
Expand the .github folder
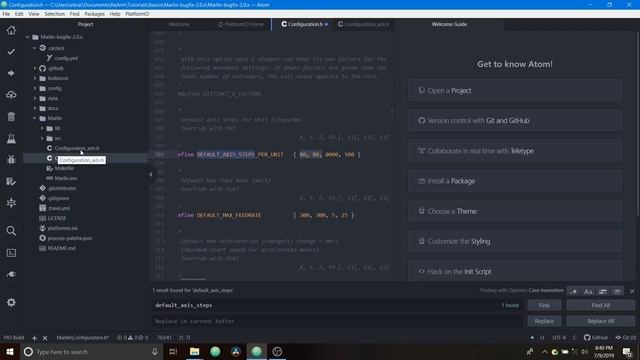tap(35, 68)
